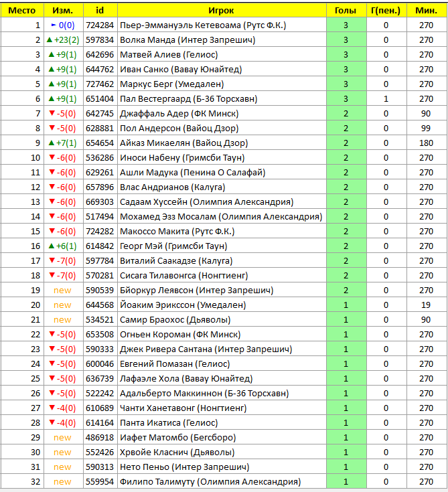The width and height of the screenshot is (448, 492).
Task: Select cell Чанти Ханетавонг (Нонгтиенг)
Action: click(222, 408)
